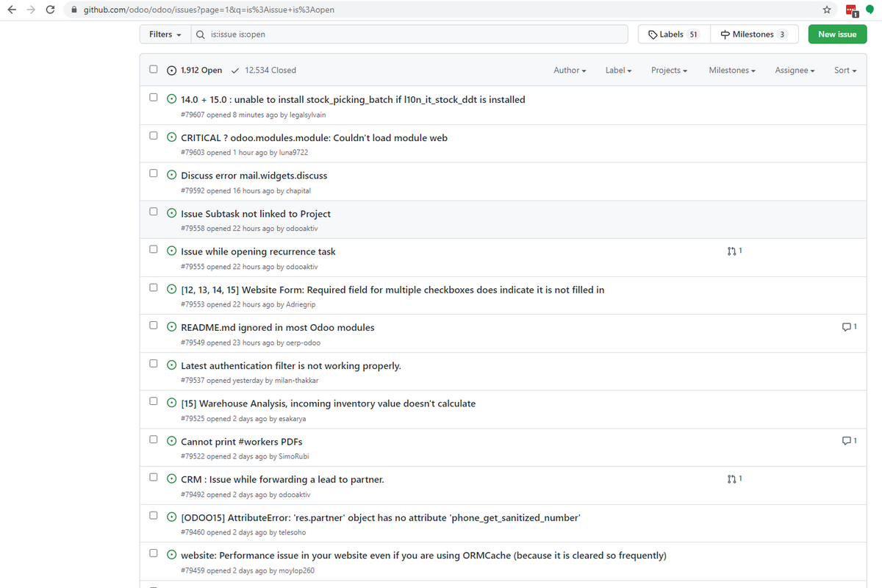The image size is (882, 588).
Task: Open the Sort dropdown
Action: [845, 71]
